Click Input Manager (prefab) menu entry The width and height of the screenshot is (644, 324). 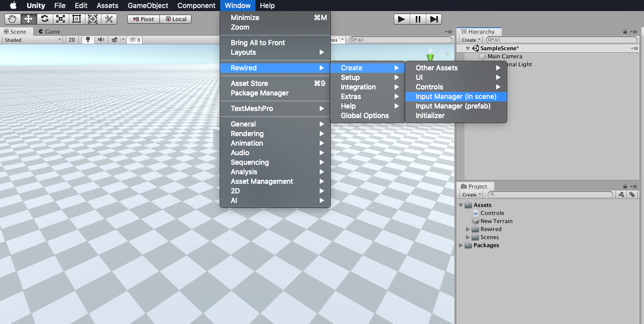click(x=456, y=106)
